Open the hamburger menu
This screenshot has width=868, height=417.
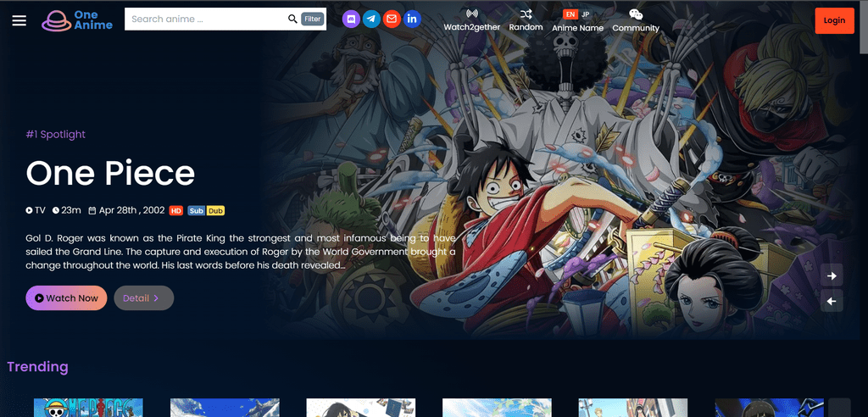pos(19,20)
